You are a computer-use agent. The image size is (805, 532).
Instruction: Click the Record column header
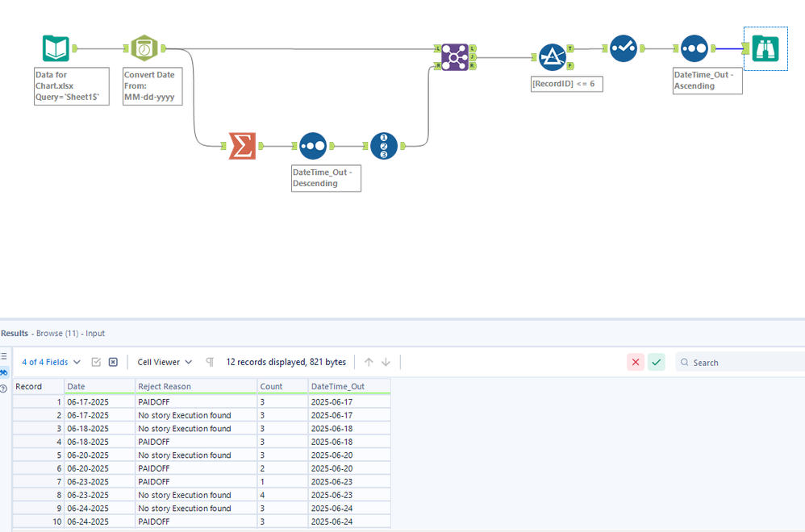tap(39, 386)
